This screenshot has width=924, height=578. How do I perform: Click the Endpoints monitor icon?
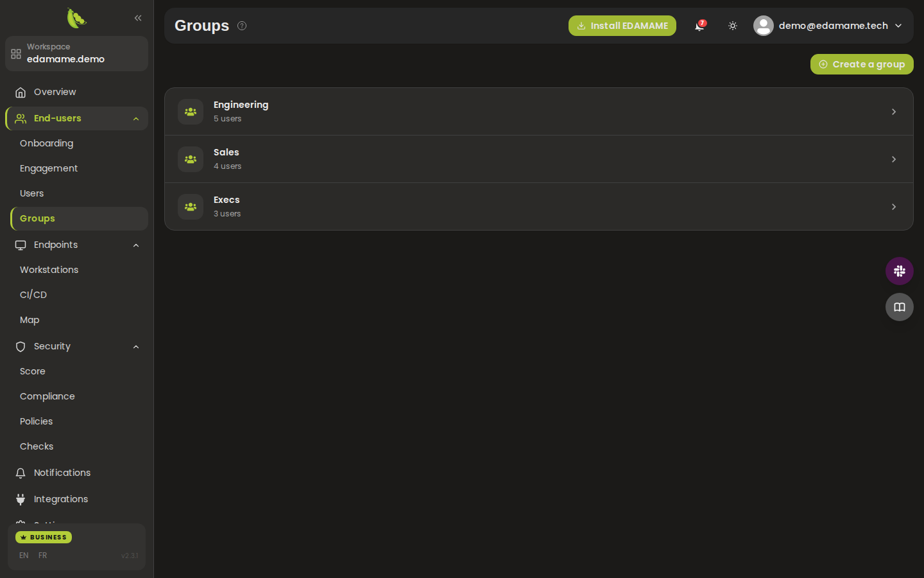click(x=21, y=245)
